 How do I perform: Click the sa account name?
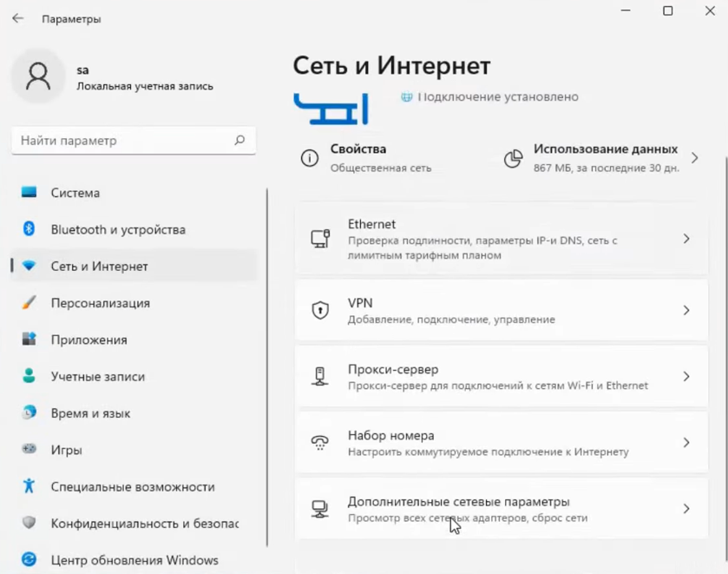click(x=82, y=70)
